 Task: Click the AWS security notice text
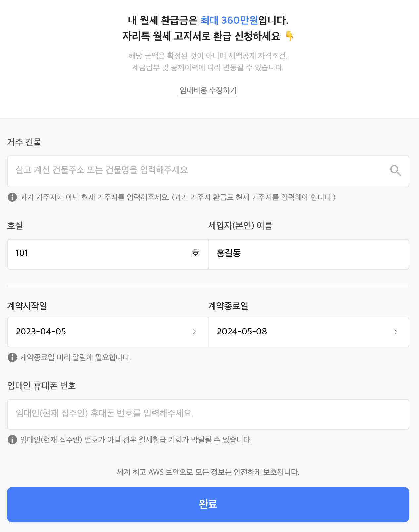click(208, 472)
